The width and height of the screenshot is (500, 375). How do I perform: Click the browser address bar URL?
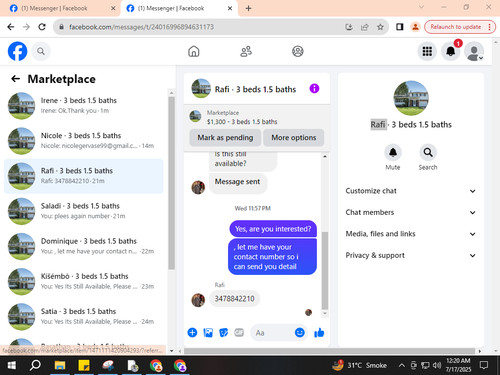[141, 27]
